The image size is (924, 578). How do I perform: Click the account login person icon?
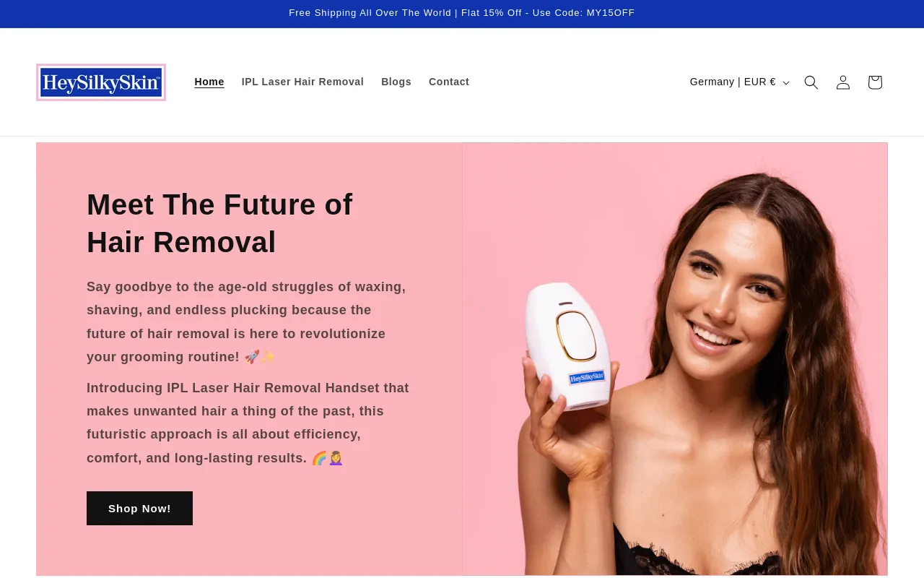[x=843, y=82]
